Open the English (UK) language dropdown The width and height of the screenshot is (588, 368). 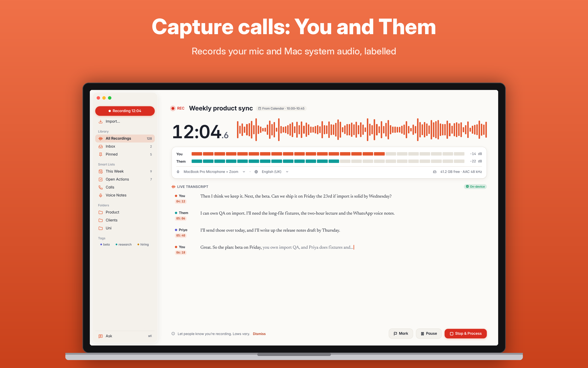pos(275,172)
